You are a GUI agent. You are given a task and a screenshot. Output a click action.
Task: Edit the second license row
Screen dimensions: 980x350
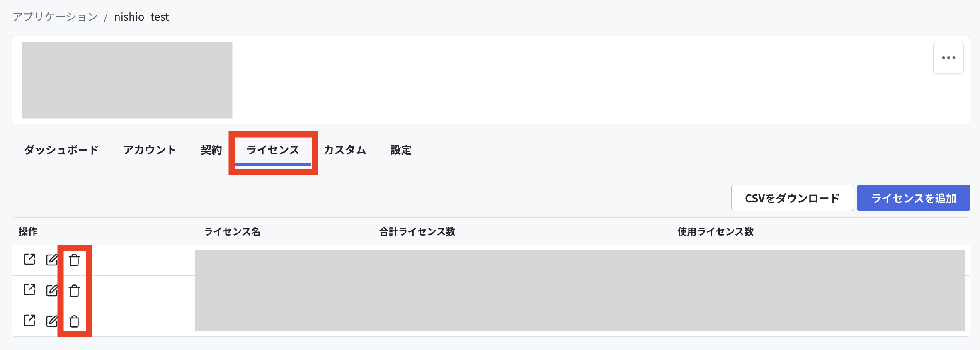(52, 290)
